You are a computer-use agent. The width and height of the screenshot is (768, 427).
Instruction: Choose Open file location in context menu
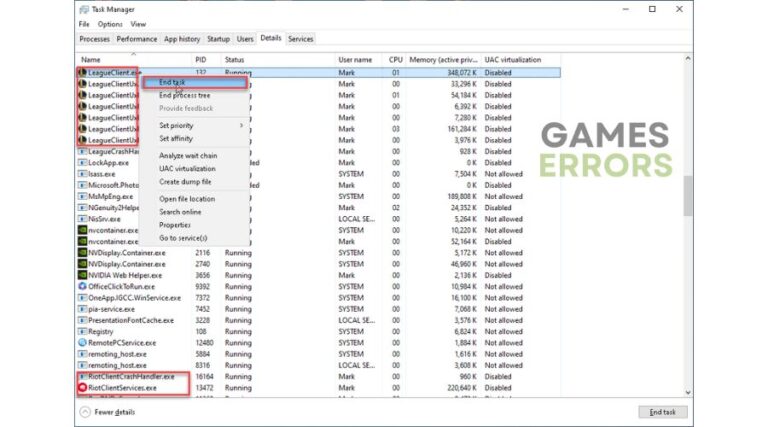[187, 199]
